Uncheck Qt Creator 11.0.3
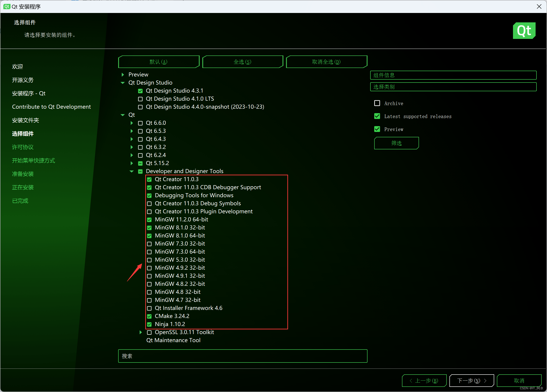The width and height of the screenshot is (547, 392). (x=149, y=180)
